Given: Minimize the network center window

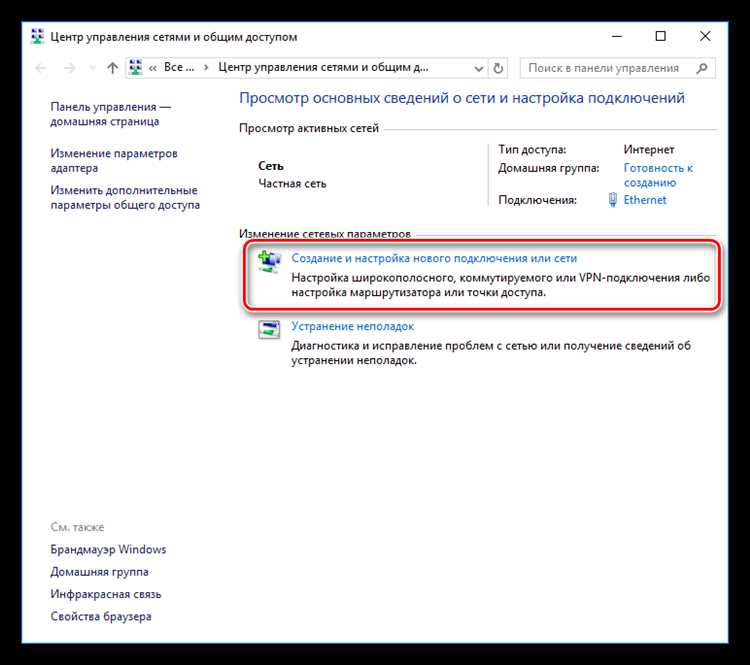Looking at the screenshot, I should (617, 36).
